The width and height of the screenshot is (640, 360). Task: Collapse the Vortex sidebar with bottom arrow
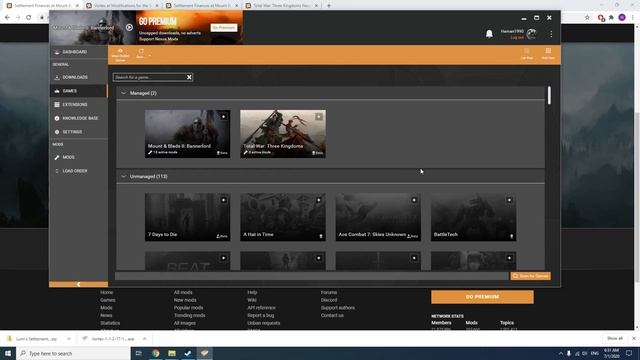tap(78, 284)
